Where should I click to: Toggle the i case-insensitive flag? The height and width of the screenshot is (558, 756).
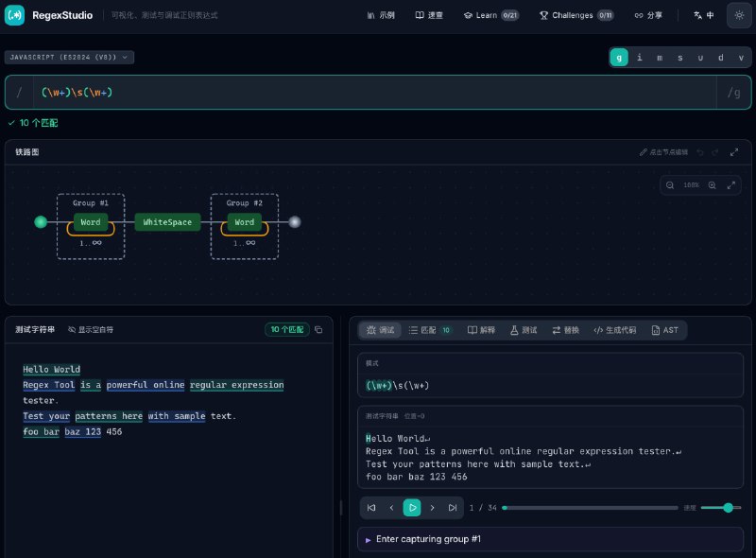point(640,58)
